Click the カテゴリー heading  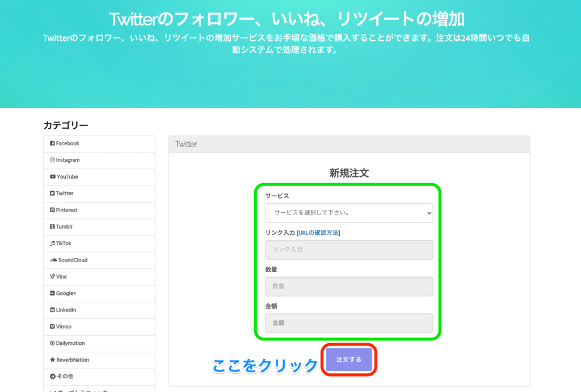(66, 125)
